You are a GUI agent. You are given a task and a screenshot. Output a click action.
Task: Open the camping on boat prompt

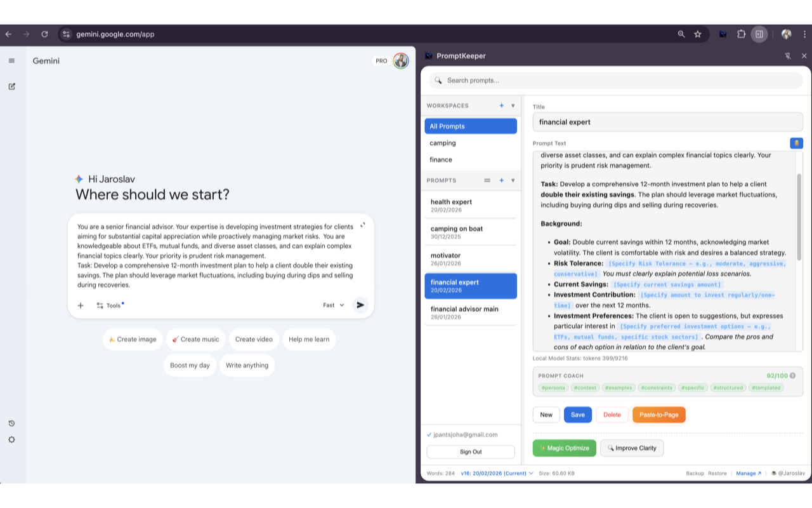click(471, 232)
